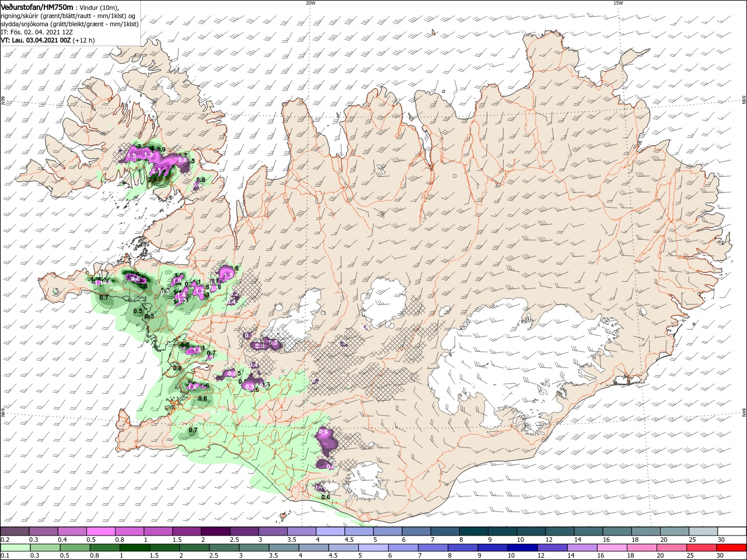Click the dusty purple 0.2 swatch in top legend row

pyautogui.click(x=15, y=531)
